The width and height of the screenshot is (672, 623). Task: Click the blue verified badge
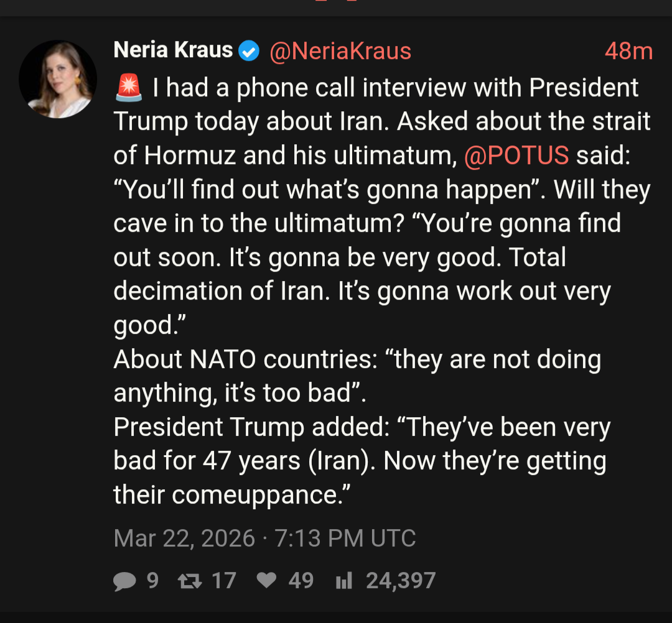click(x=250, y=51)
